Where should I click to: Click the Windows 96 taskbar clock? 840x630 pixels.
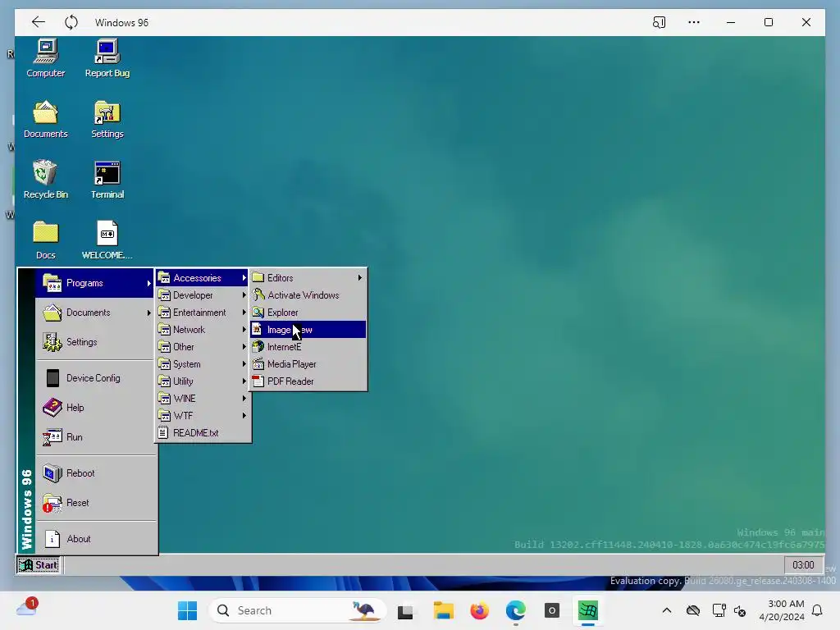click(x=803, y=564)
